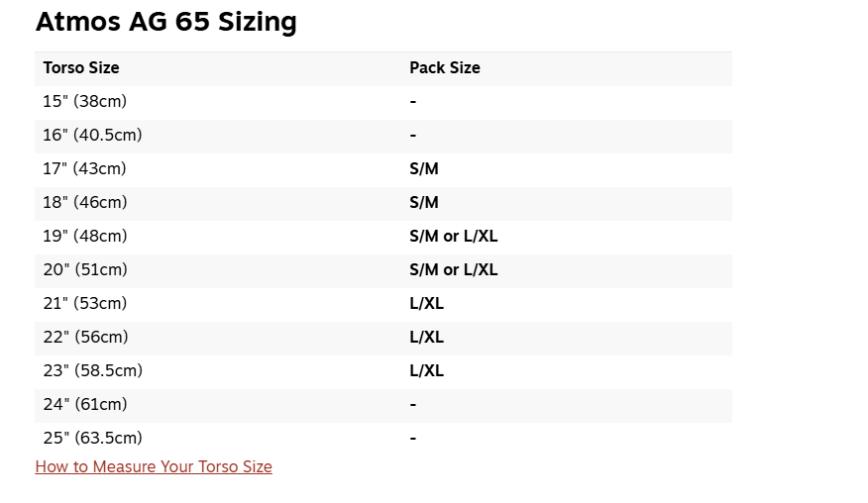Click the Pack Size column header
Viewport: 868px width, 503px height.
(x=445, y=68)
